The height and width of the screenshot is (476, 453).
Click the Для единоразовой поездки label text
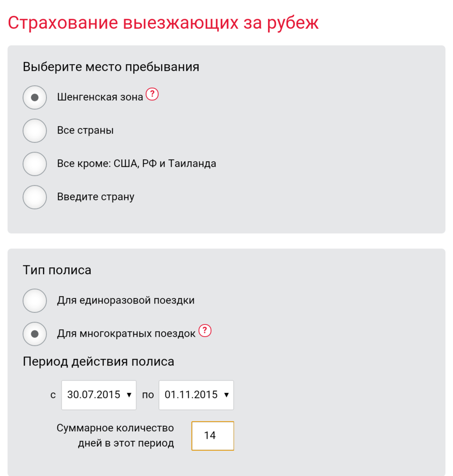(x=125, y=300)
